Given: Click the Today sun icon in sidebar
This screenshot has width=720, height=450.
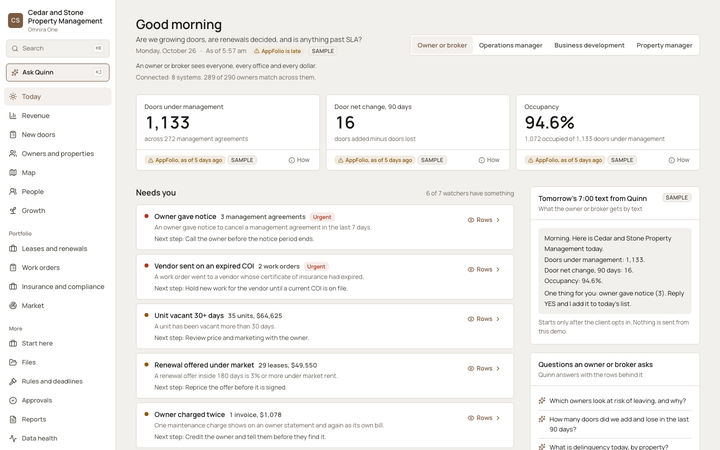Looking at the screenshot, I should [13, 96].
